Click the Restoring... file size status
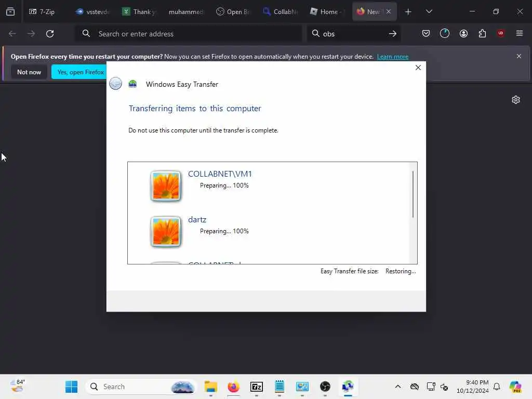 [401, 271]
